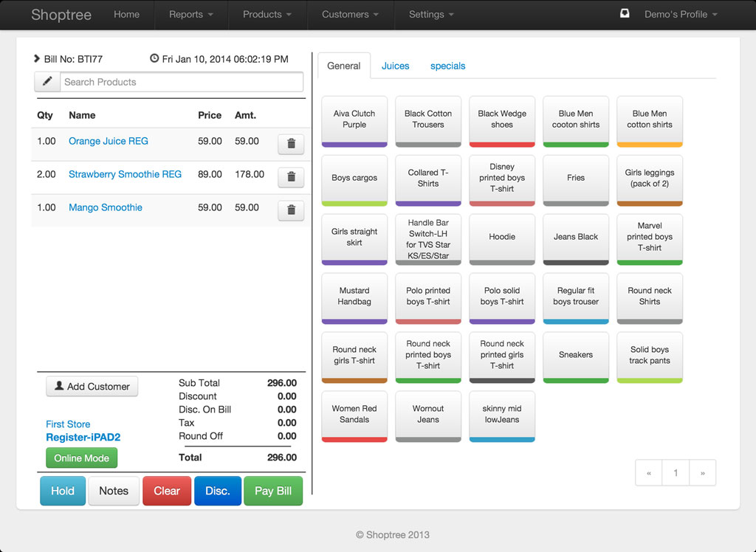Click the Add Customer button
756x552 pixels.
pyautogui.click(x=92, y=387)
